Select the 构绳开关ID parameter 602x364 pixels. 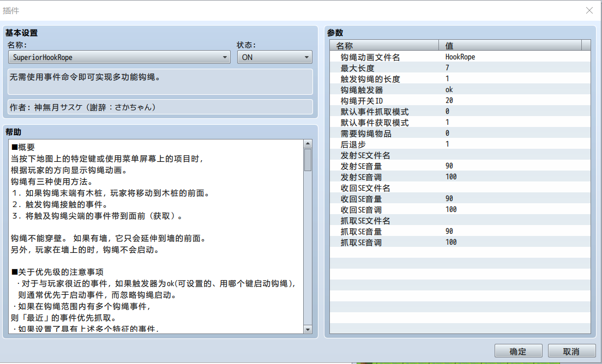[460, 100]
